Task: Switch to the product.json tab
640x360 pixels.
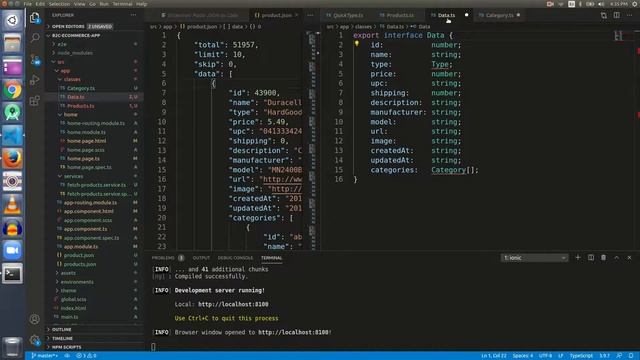Action: point(276,15)
